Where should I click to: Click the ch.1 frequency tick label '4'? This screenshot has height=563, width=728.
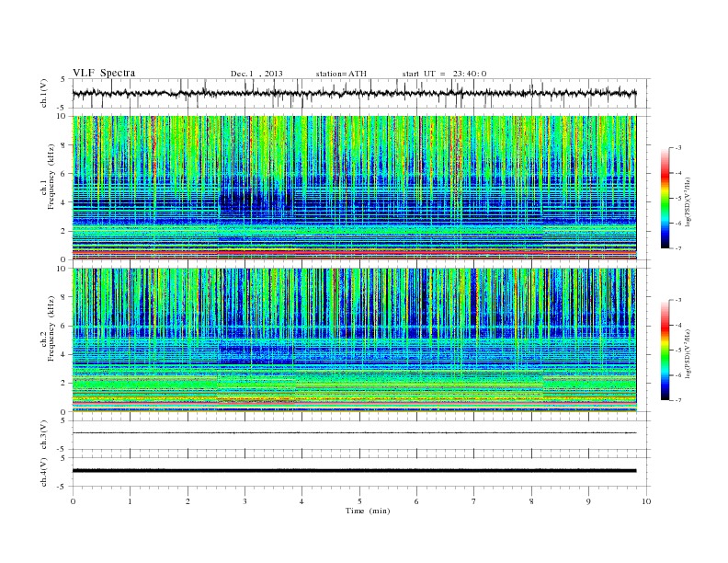point(64,202)
